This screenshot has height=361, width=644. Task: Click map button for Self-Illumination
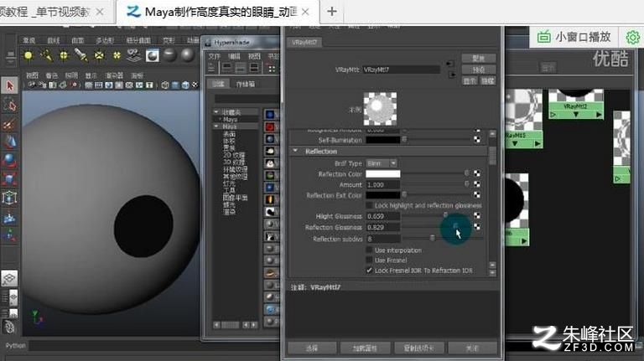tap(477, 140)
